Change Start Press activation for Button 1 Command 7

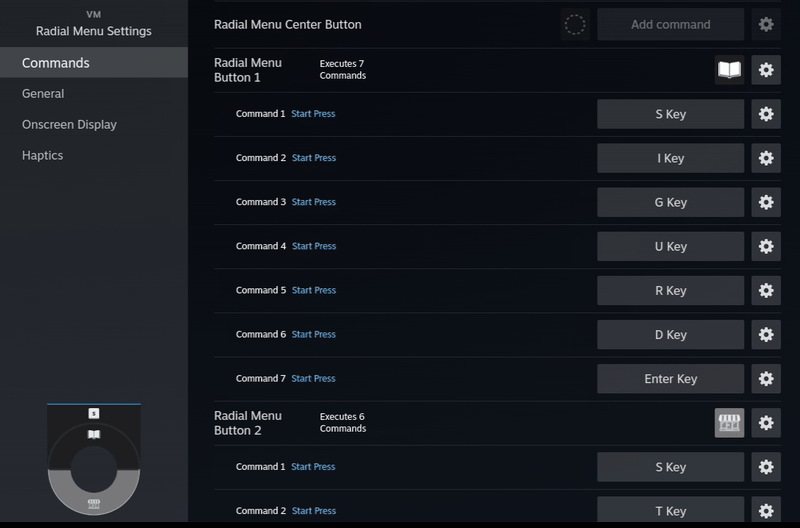click(x=313, y=379)
